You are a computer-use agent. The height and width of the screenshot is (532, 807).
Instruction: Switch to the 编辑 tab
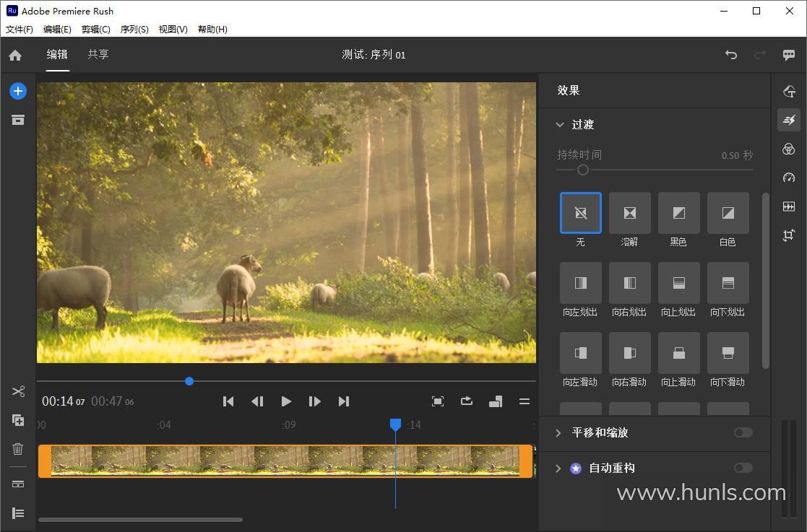[x=57, y=54]
